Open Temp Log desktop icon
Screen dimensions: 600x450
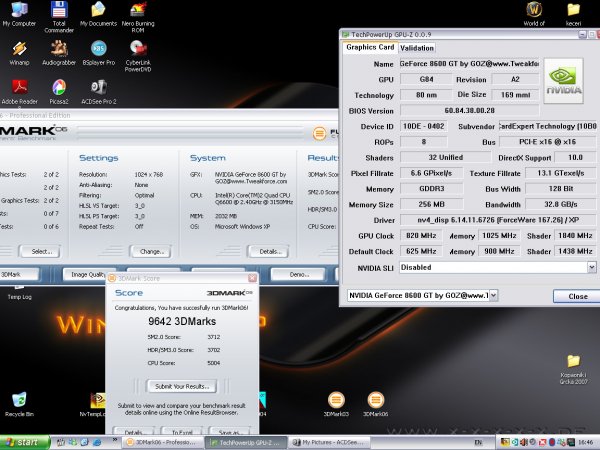pos(20,294)
